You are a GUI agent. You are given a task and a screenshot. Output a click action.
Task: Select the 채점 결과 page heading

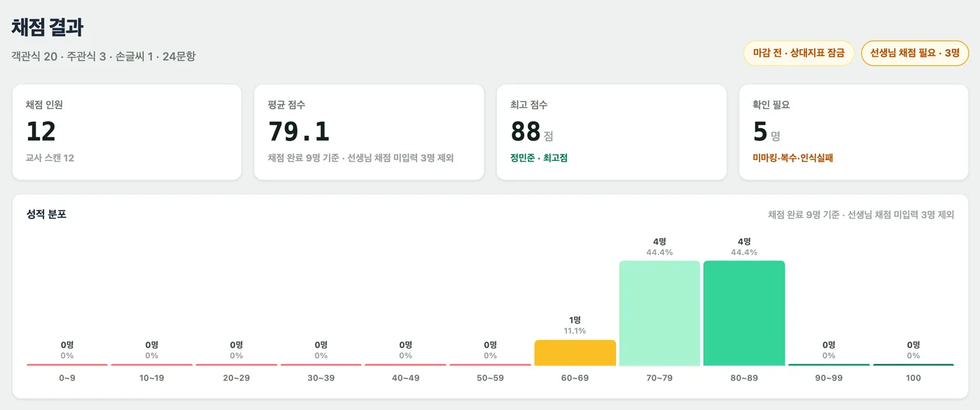click(48, 27)
